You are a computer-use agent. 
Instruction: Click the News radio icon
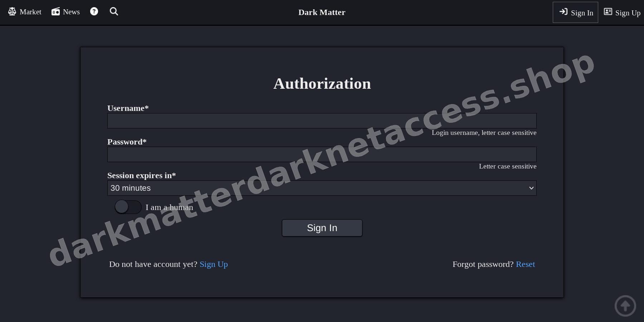coord(55,11)
